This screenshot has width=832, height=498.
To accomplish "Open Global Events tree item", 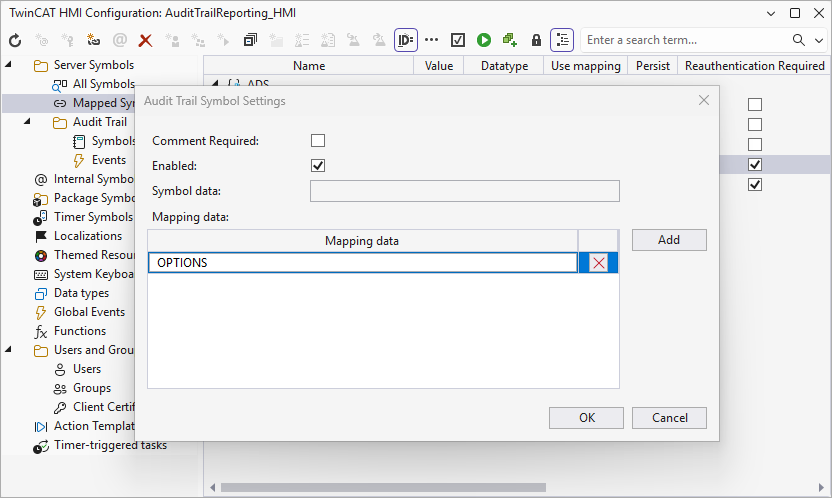I will pos(80,312).
